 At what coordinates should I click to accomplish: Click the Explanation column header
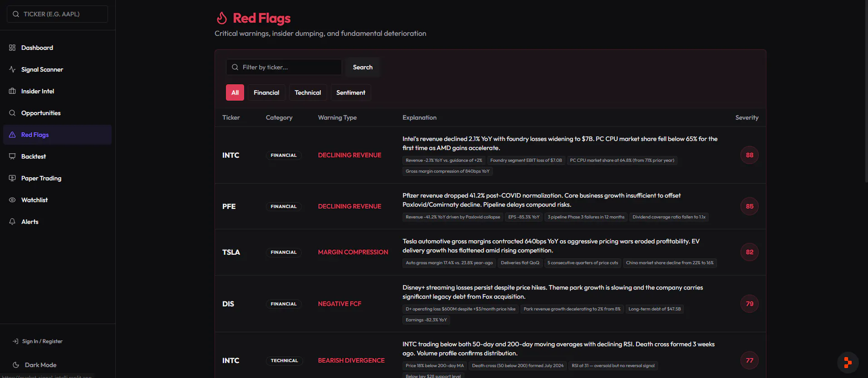[x=419, y=117]
